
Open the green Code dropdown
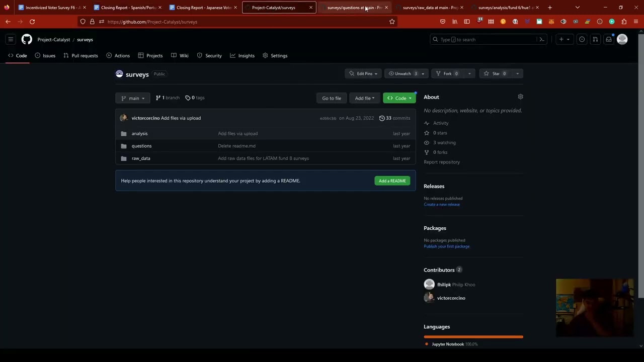click(399, 98)
